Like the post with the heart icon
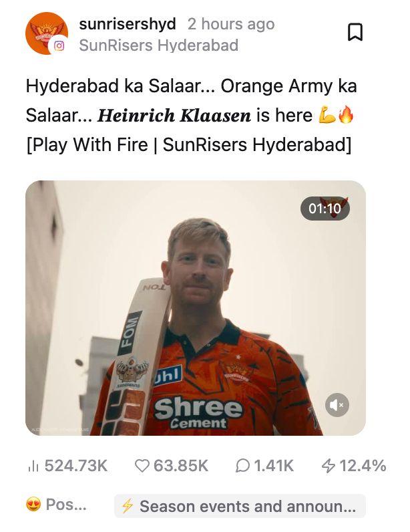This screenshot has width=410, height=532. [142, 466]
